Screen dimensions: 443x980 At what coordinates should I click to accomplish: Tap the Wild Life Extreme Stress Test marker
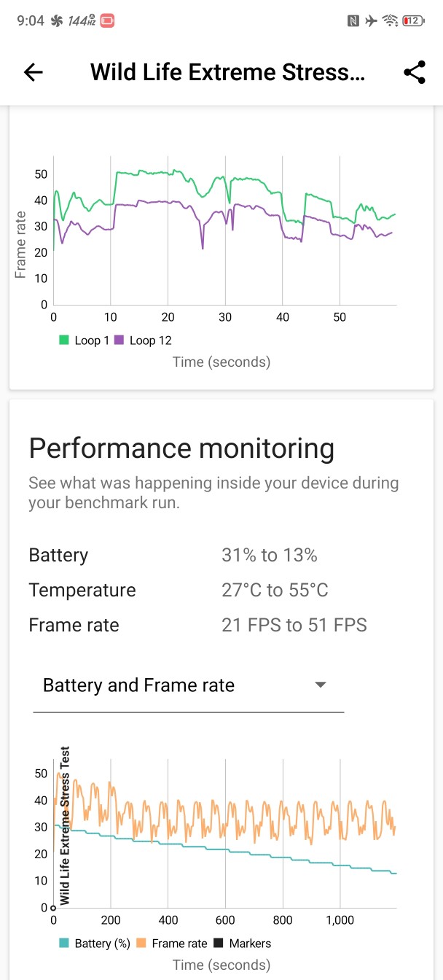66,824
